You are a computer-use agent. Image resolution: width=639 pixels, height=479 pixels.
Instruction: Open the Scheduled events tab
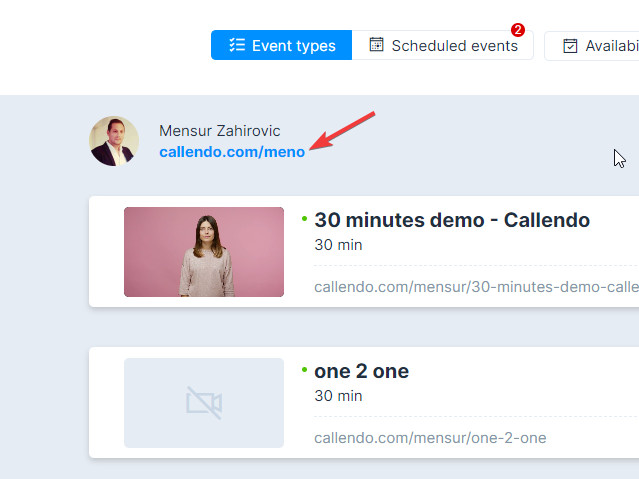click(x=443, y=45)
